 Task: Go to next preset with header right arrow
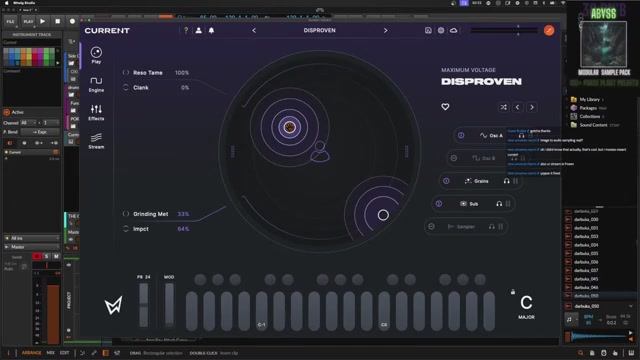pyautogui.click(x=385, y=30)
